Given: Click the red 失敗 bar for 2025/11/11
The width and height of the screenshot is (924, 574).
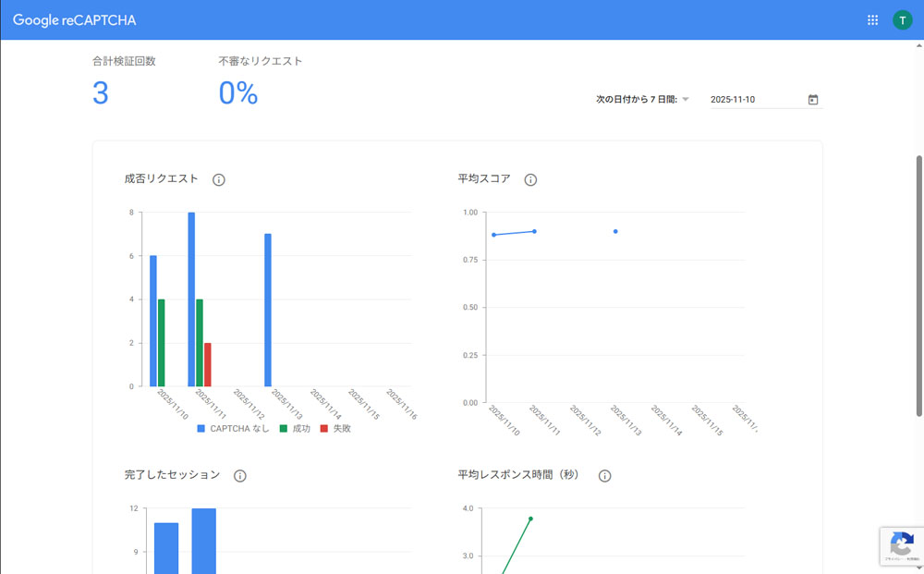Looking at the screenshot, I should pyautogui.click(x=208, y=364).
